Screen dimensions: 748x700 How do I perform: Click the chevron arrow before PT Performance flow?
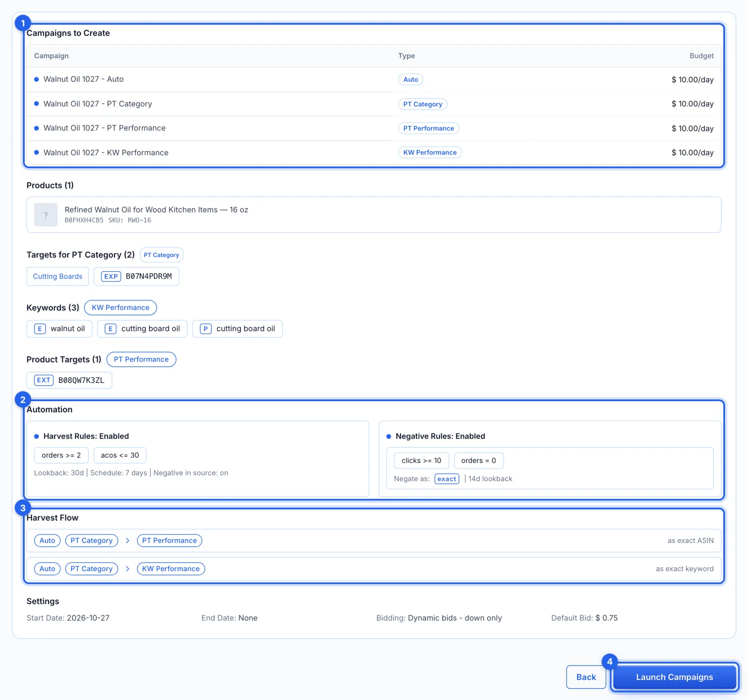point(127,541)
